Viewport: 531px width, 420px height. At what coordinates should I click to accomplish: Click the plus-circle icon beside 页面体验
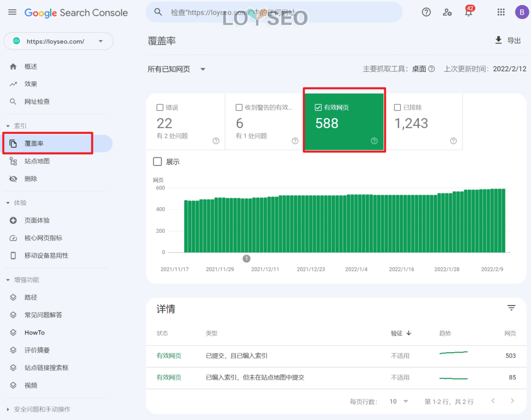13,220
